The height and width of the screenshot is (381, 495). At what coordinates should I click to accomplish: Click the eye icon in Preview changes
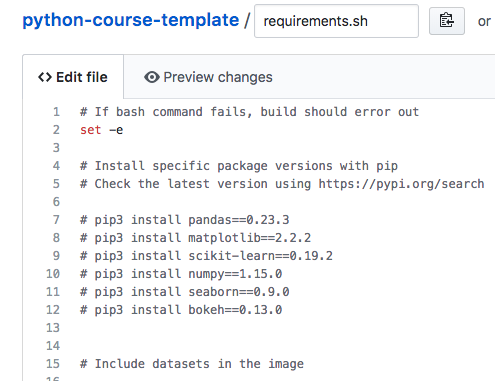click(x=152, y=77)
